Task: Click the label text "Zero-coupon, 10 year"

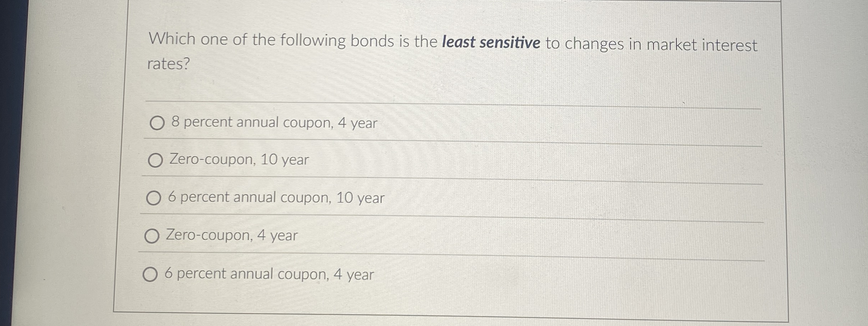Action: click(x=239, y=160)
